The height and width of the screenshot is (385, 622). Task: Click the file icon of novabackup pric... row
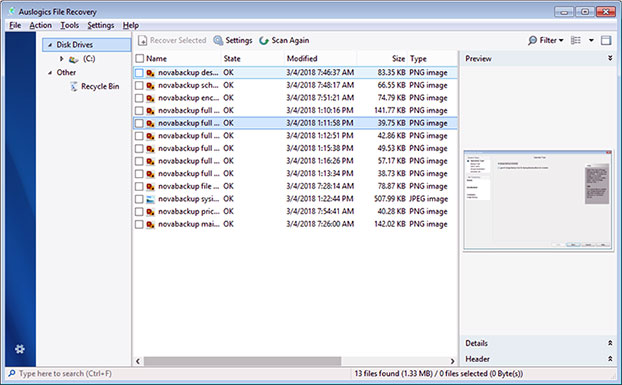[x=150, y=212]
